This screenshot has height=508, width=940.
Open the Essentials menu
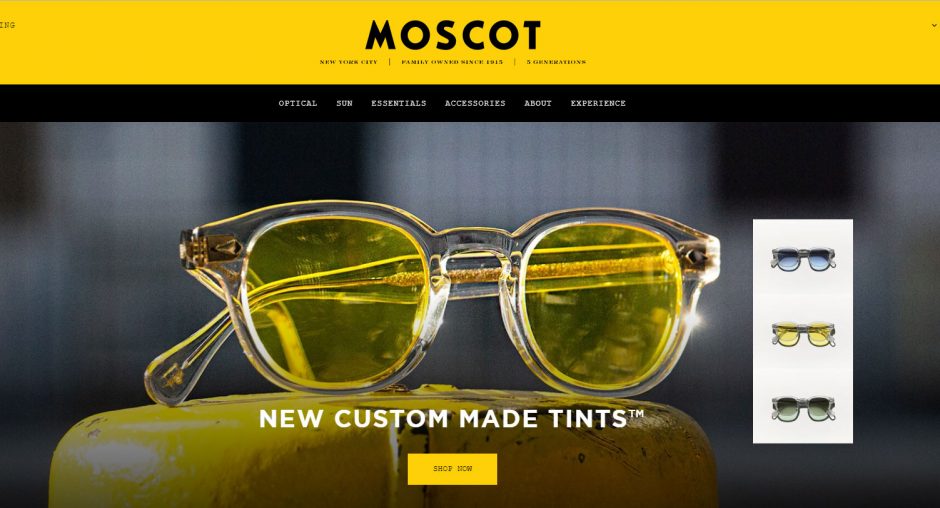click(399, 103)
